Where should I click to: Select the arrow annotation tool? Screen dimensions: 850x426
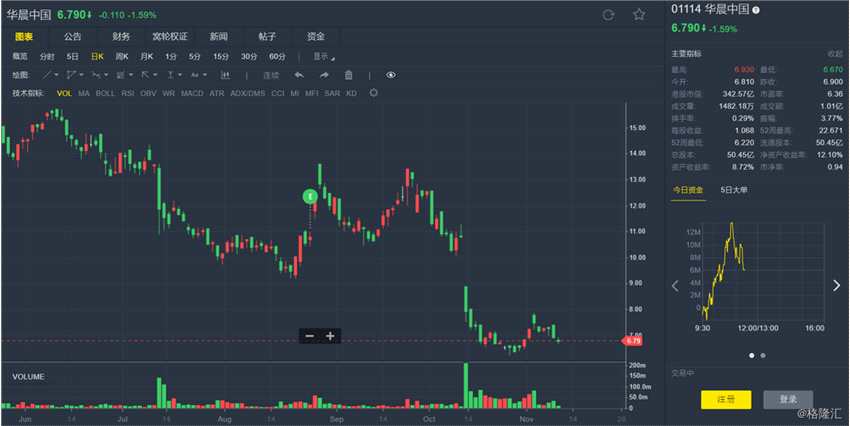[145, 75]
